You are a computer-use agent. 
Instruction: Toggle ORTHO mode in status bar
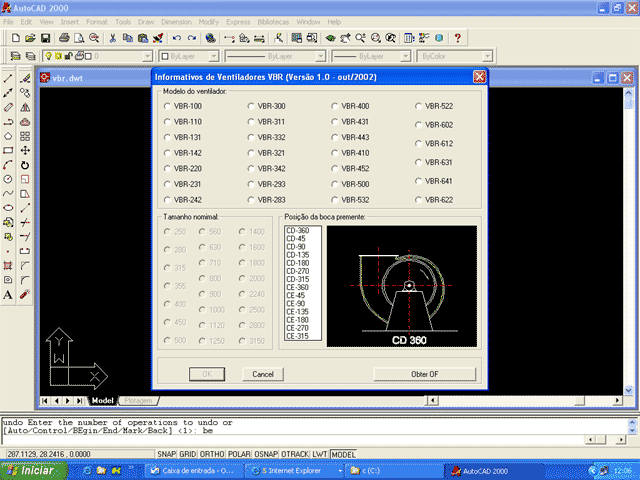pyautogui.click(x=213, y=454)
